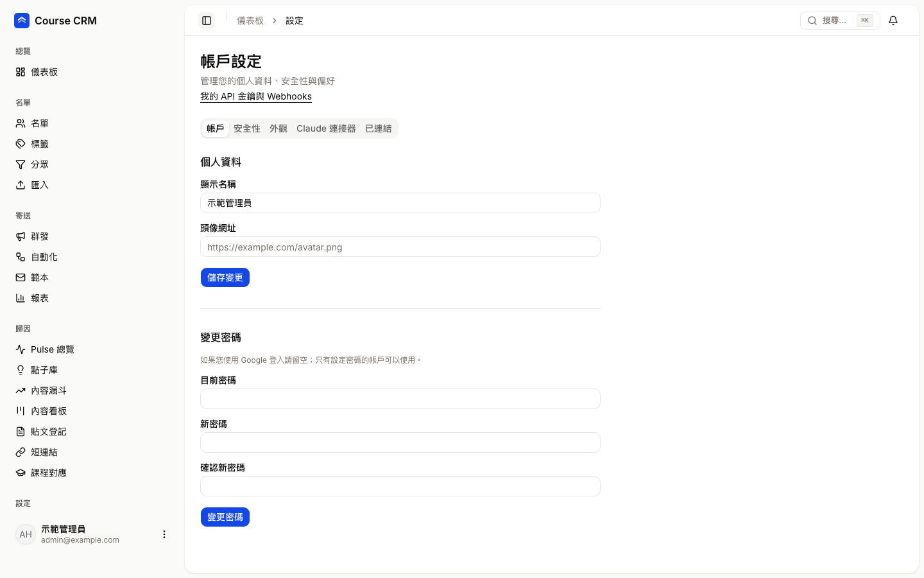The image size is (924, 578).
Task: Click the 內容看板 label in the sidebar
Action: [49, 411]
